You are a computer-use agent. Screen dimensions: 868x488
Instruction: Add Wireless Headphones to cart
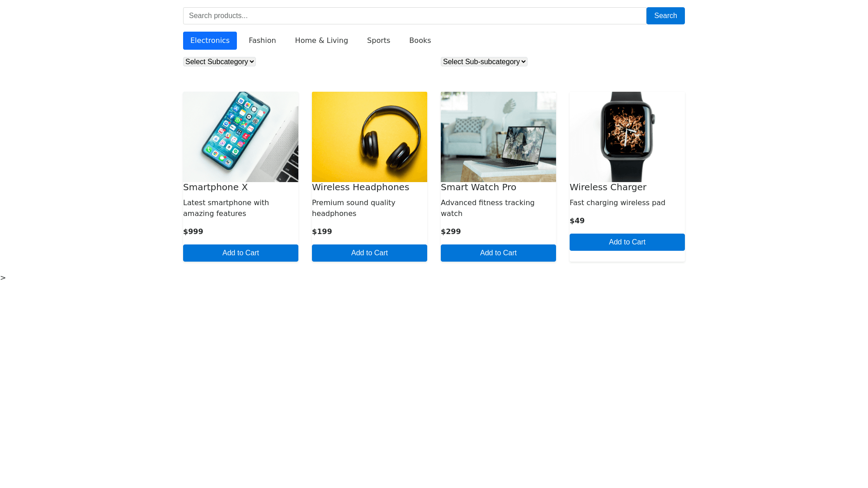pos(369,253)
